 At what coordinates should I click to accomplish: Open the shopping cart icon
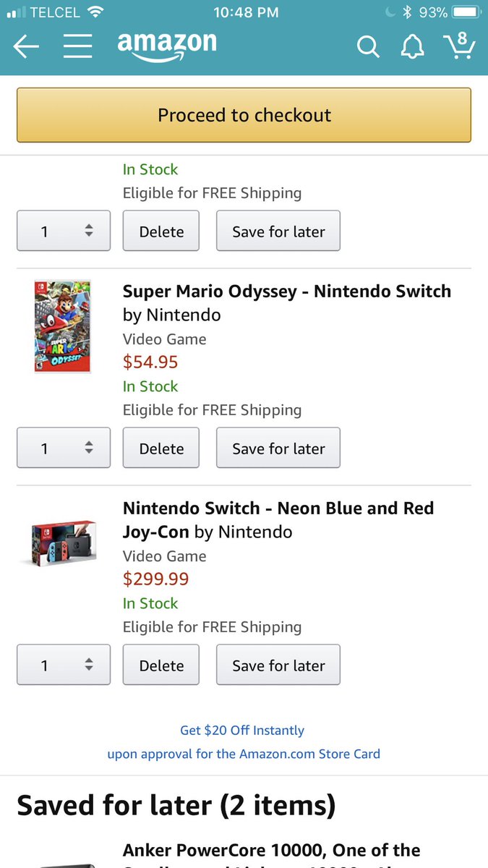(459, 46)
